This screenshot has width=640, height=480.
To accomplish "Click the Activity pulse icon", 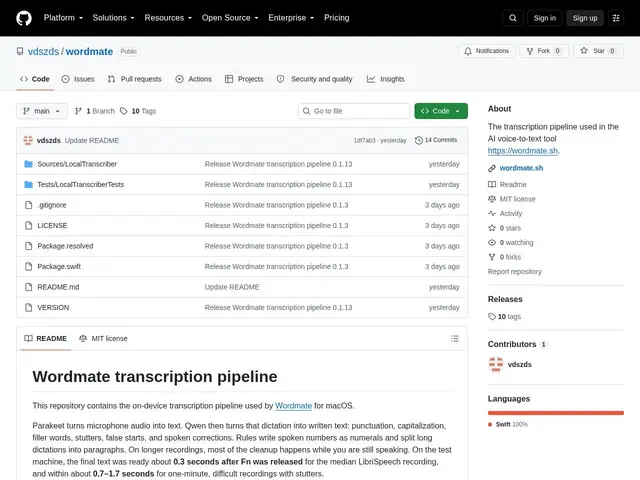I will click(492, 213).
